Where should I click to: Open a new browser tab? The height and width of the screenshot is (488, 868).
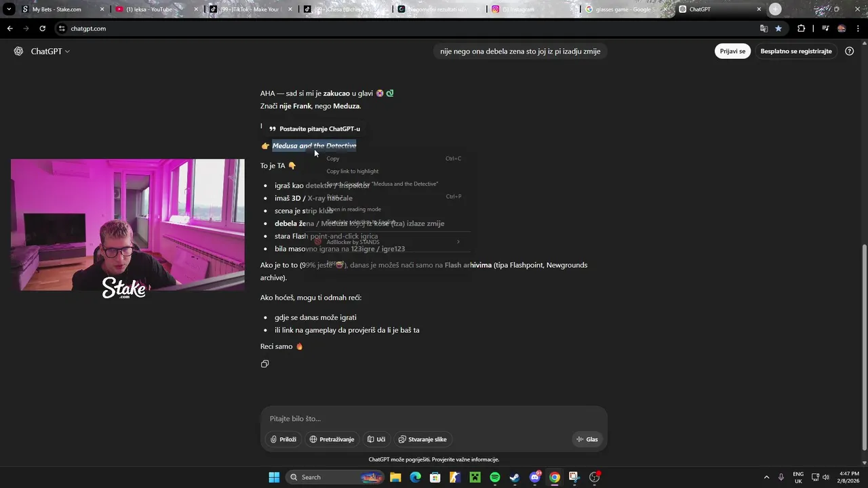(775, 9)
